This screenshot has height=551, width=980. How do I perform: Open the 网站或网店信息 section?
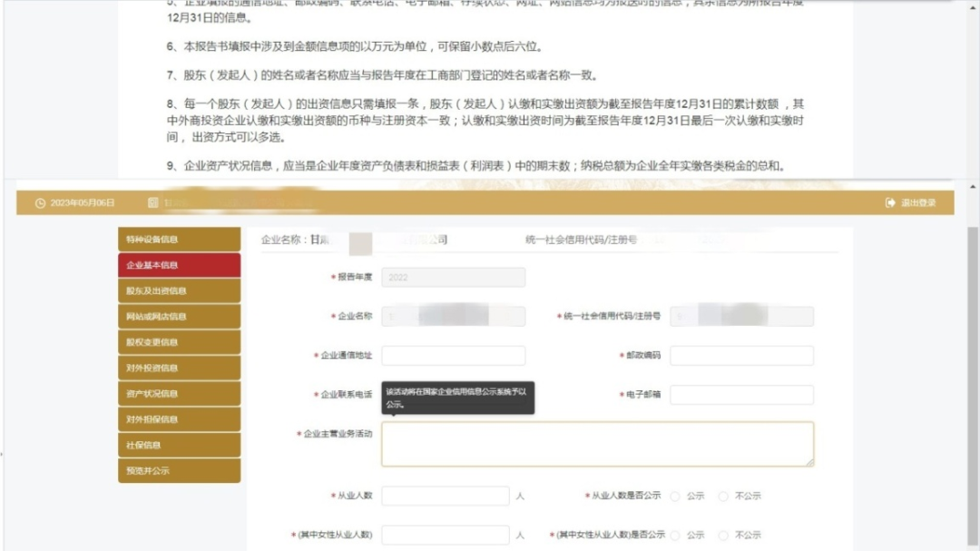(178, 316)
